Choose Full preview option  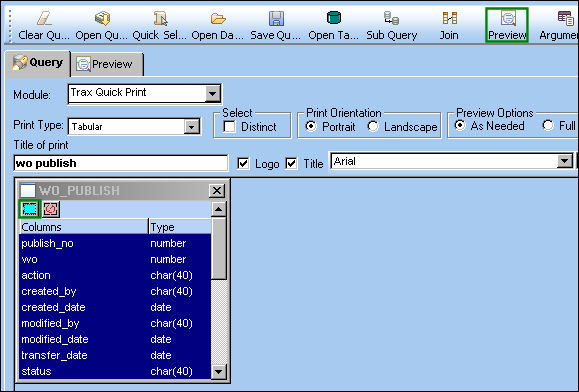tap(548, 125)
